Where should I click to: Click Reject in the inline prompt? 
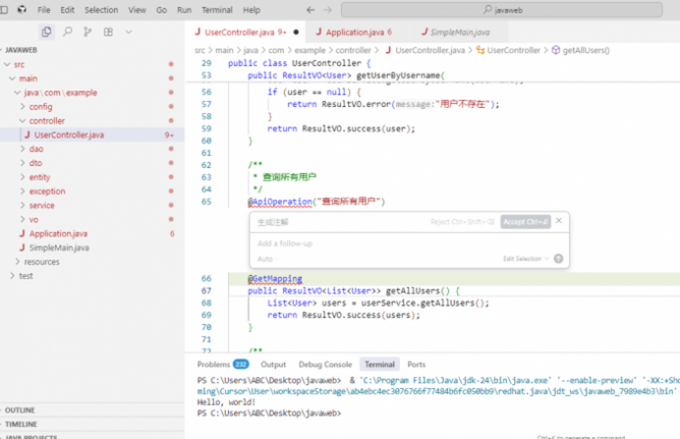[462, 221]
